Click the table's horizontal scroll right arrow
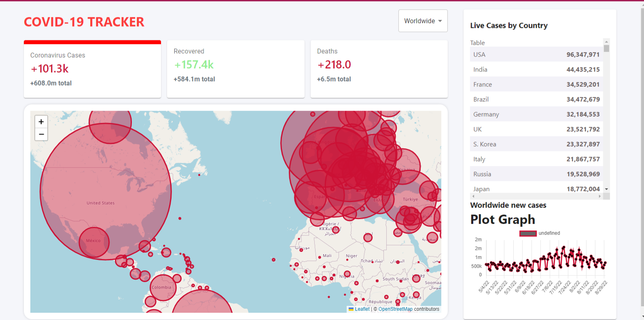The image size is (644, 320). pyautogui.click(x=600, y=196)
